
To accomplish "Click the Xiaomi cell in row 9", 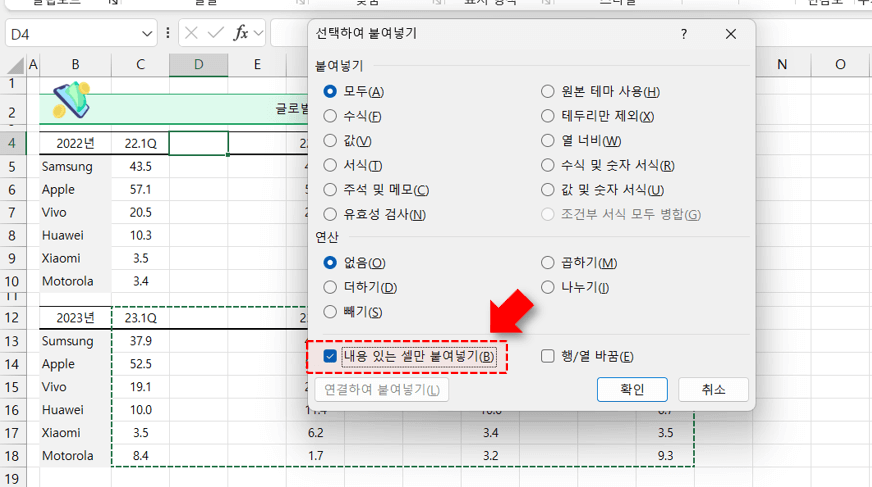I will click(x=76, y=259).
